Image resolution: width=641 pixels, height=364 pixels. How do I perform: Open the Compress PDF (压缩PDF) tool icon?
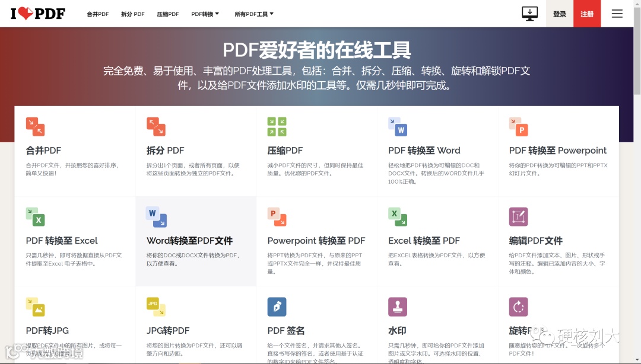pyautogui.click(x=277, y=126)
